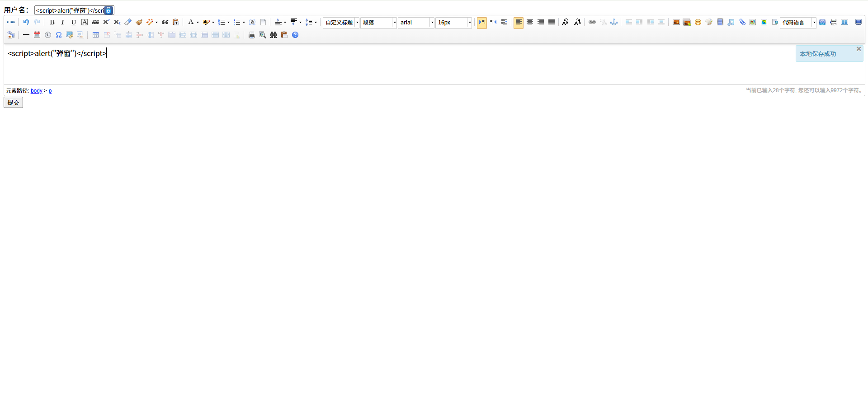Insert a page break
The height and width of the screenshot is (408, 868).
click(x=833, y=22)
